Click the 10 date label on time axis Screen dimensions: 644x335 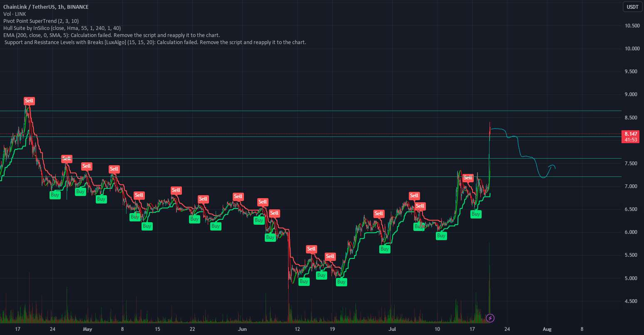pos(437,329)
